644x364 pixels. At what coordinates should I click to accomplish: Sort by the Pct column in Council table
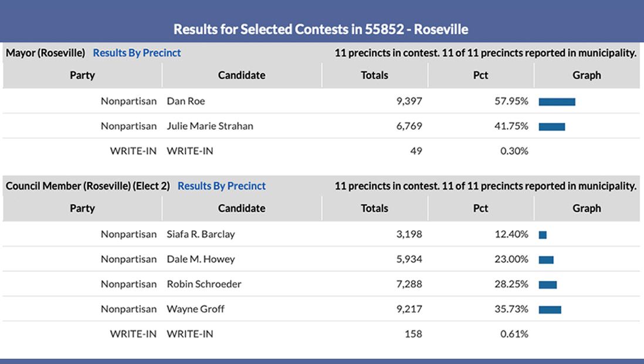(480, 208)
